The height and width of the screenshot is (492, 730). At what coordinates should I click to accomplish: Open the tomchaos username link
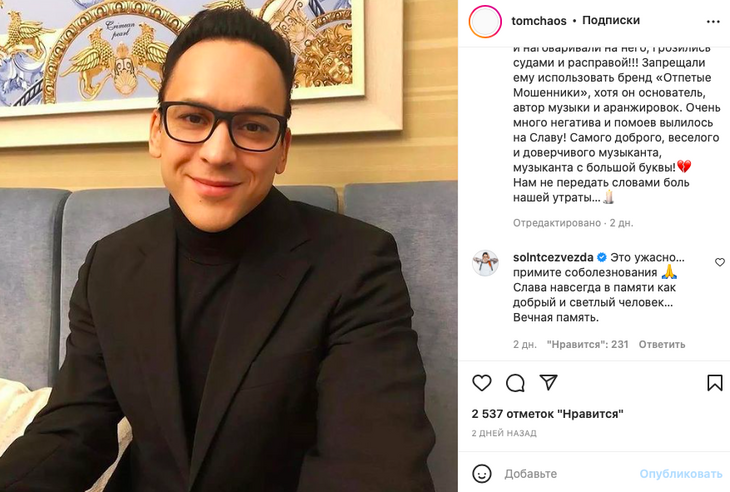click(x=539, y=21)
